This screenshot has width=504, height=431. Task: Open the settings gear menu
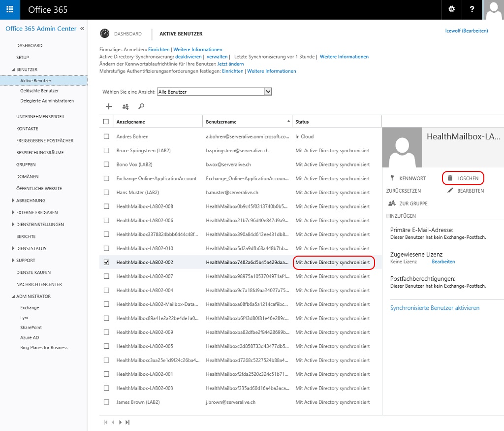tap(452, 9)
